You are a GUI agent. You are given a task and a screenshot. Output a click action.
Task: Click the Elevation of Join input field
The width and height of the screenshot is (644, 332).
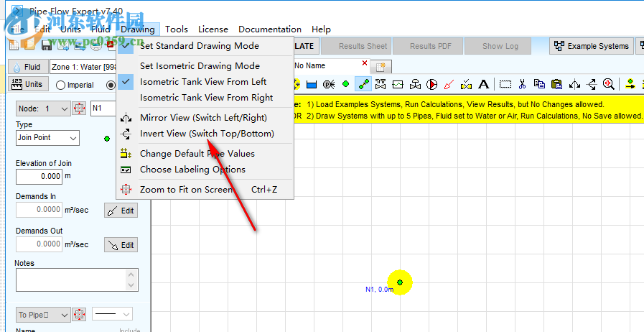(39, 176)
